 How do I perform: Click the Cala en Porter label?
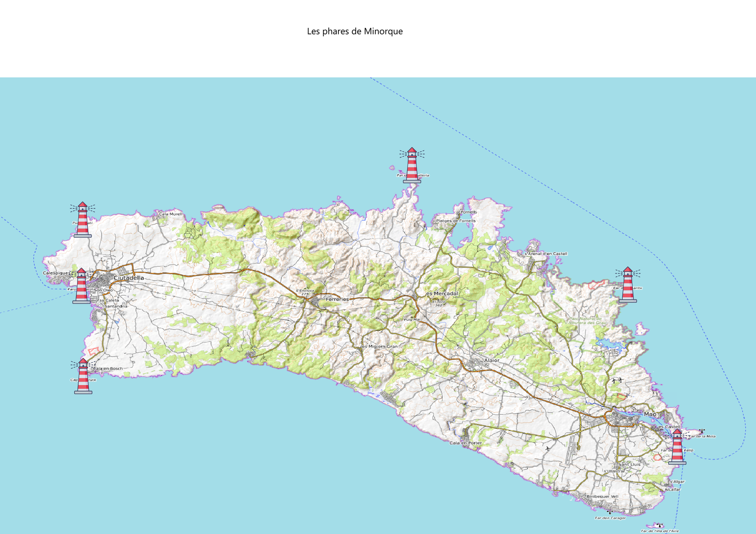(465, 443)
